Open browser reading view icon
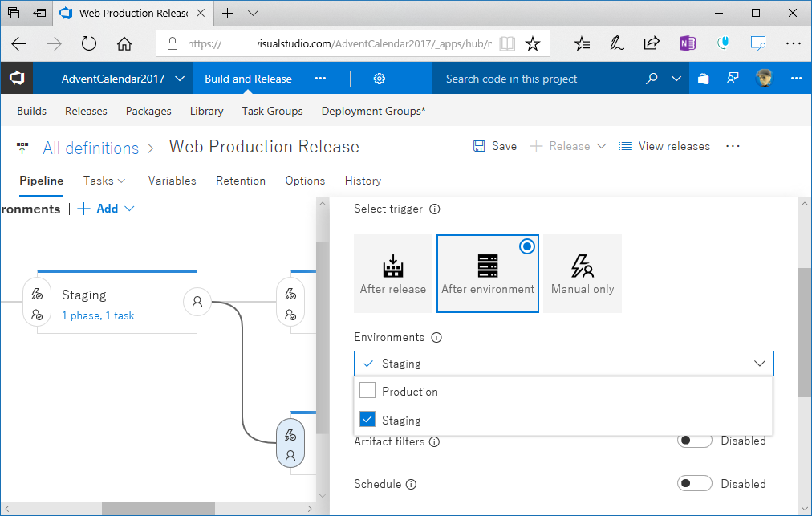The width and height of the screenshot is (812, 516). click(x=507, y=43)
